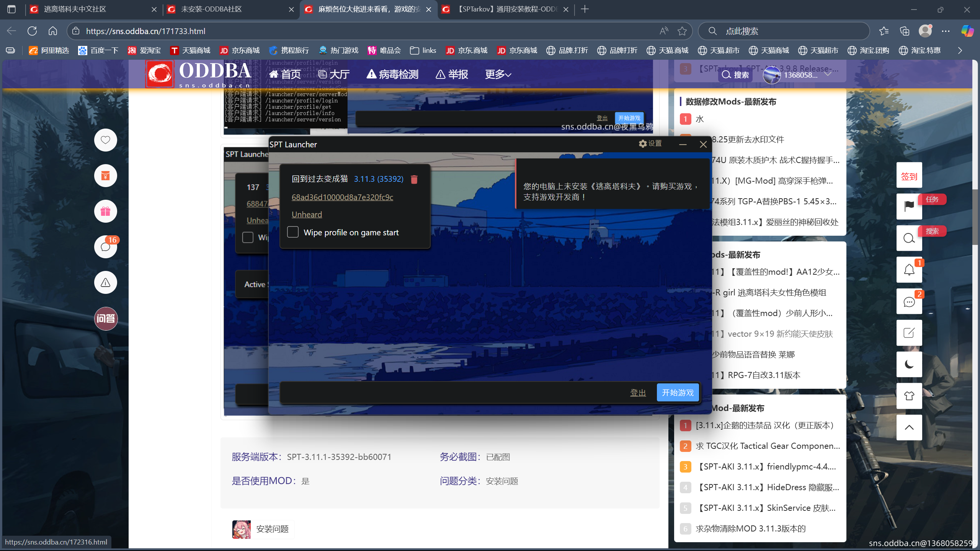Open the task flag icon
Screen dimensions: 980x551
click(909, 206)
